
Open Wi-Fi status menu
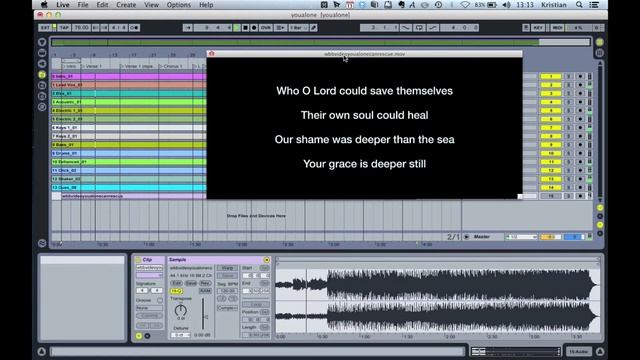[465, 5]
